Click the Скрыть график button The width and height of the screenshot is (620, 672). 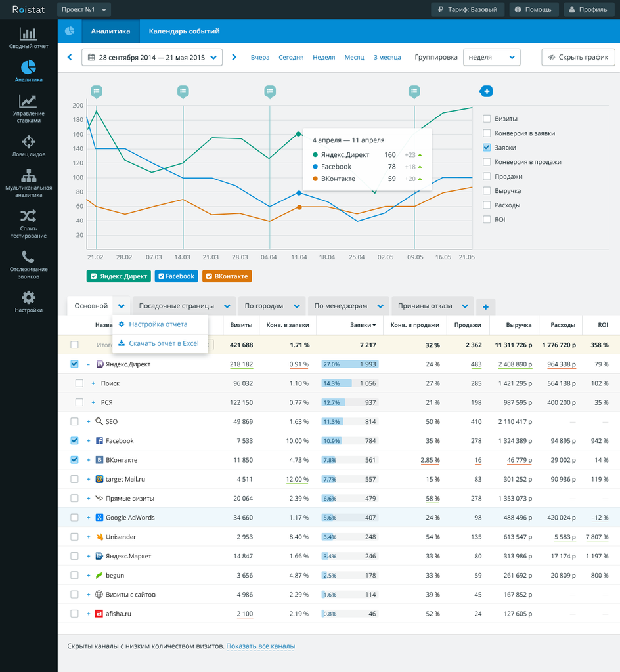coord(578,57)
